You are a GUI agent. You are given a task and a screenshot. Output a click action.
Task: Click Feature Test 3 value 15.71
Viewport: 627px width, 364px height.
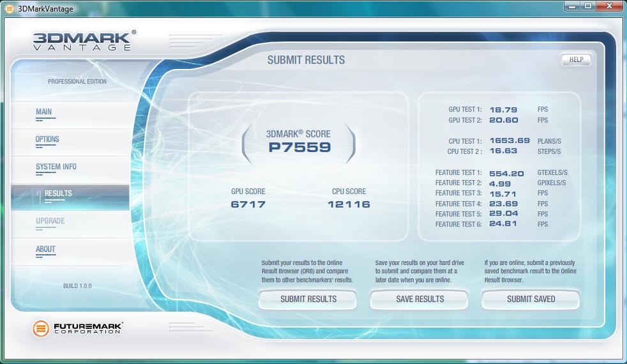[502, 194]
